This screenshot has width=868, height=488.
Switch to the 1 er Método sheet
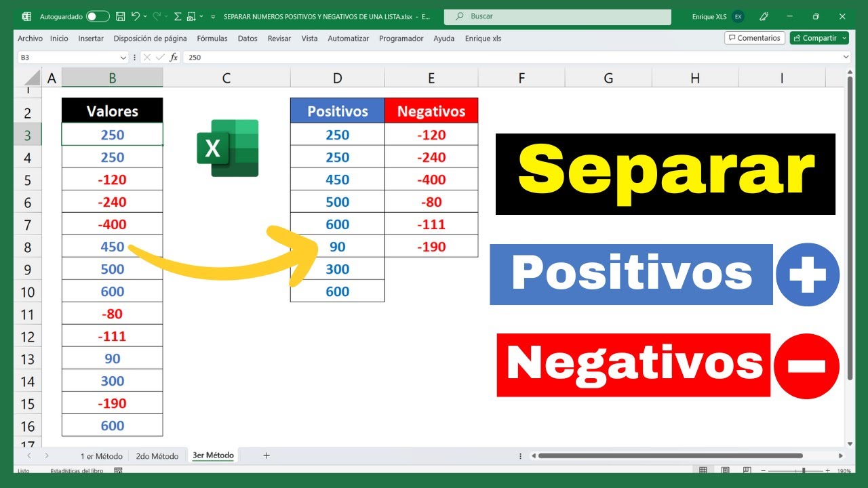coord(101,456)
